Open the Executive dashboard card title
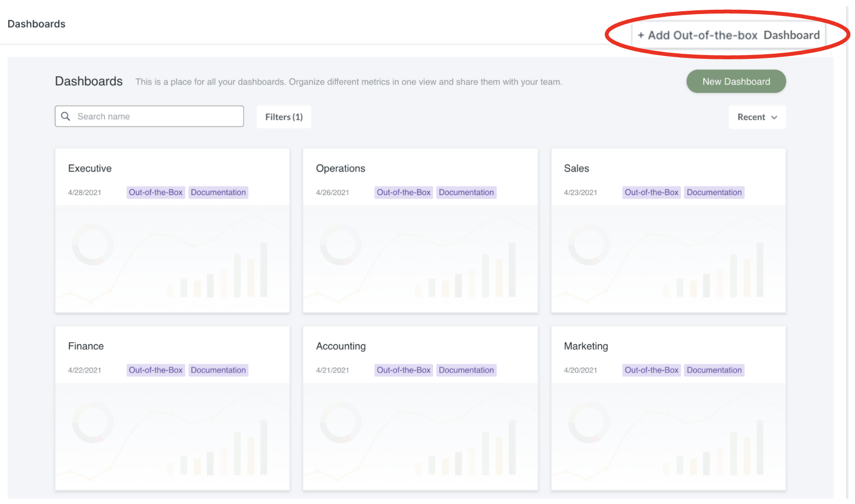 point(90,168)
